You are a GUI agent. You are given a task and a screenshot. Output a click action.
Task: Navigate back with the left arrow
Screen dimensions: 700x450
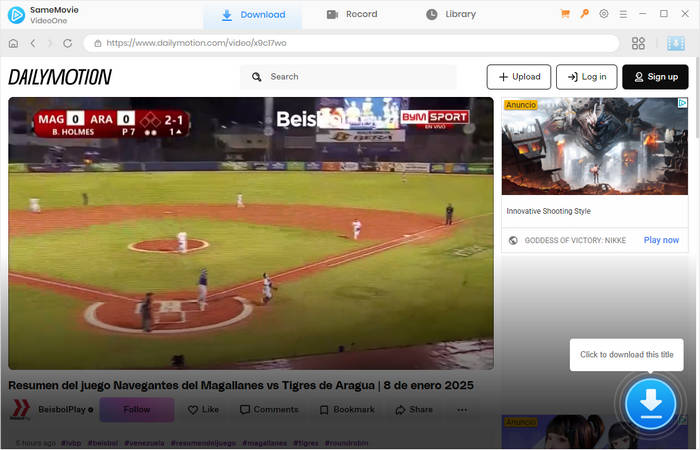click(33, 43)
